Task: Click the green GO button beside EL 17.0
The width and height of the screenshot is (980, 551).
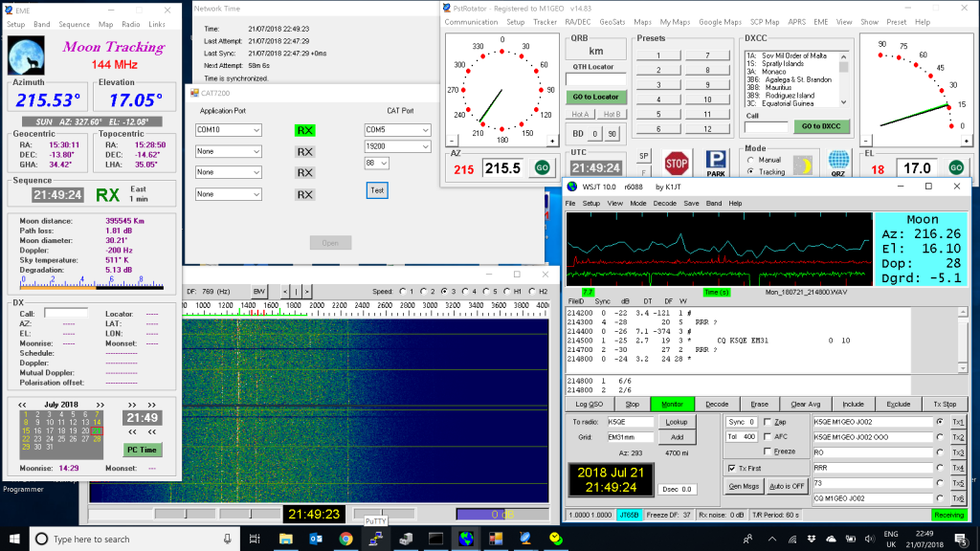Action: [x=956, y=167]
